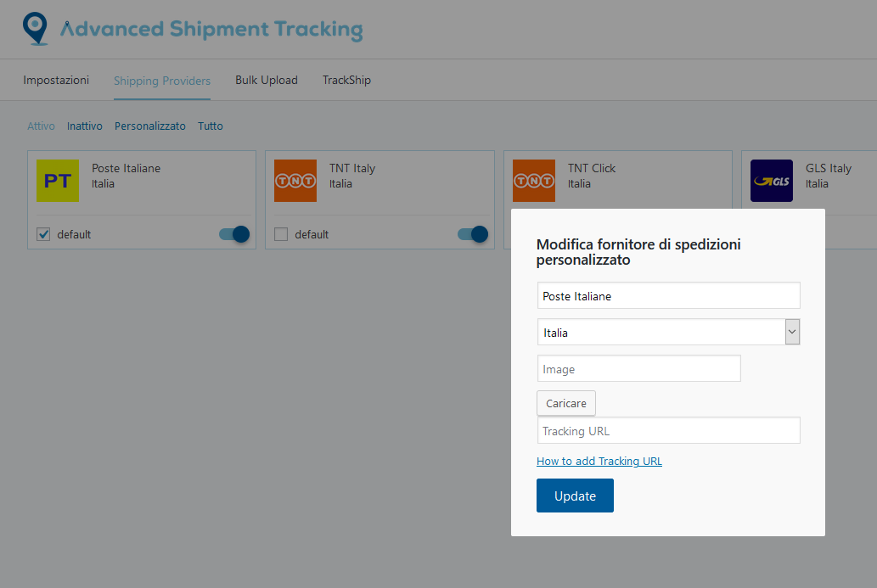877x588 pixels.
Task: Click the TNT Click logo icon
Action: (x=534, y=181)
